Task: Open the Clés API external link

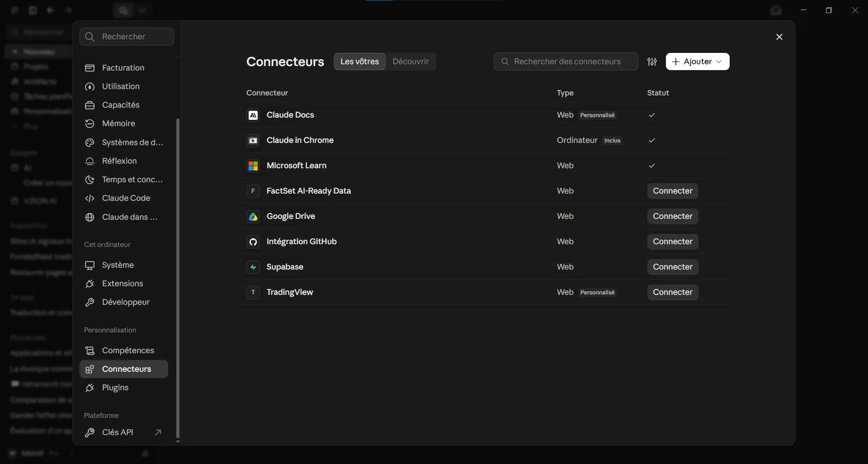Action: click(x=123, y=432)
